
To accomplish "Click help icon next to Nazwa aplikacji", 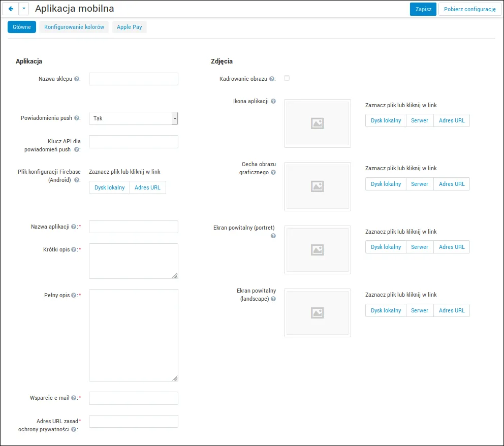I will coord(74,227).
